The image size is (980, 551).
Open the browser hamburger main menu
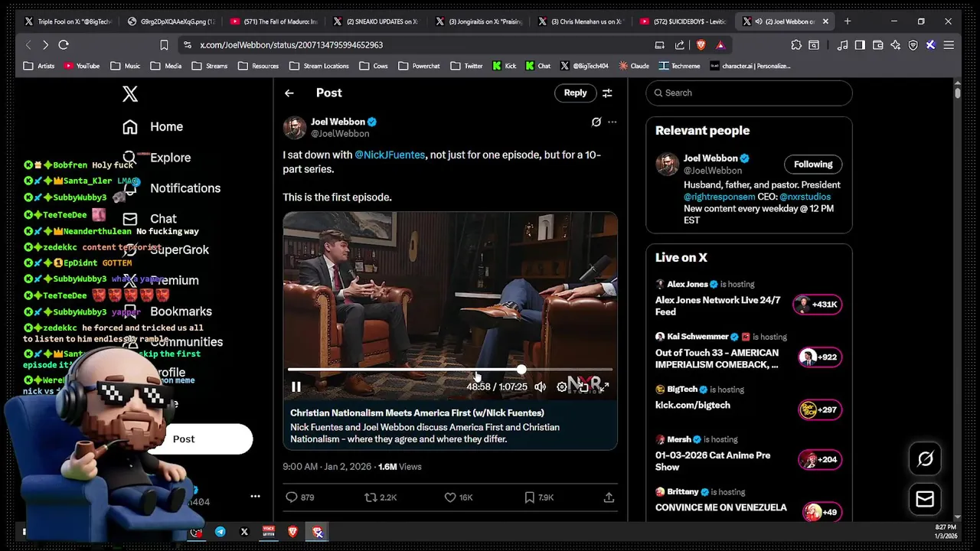949,45
